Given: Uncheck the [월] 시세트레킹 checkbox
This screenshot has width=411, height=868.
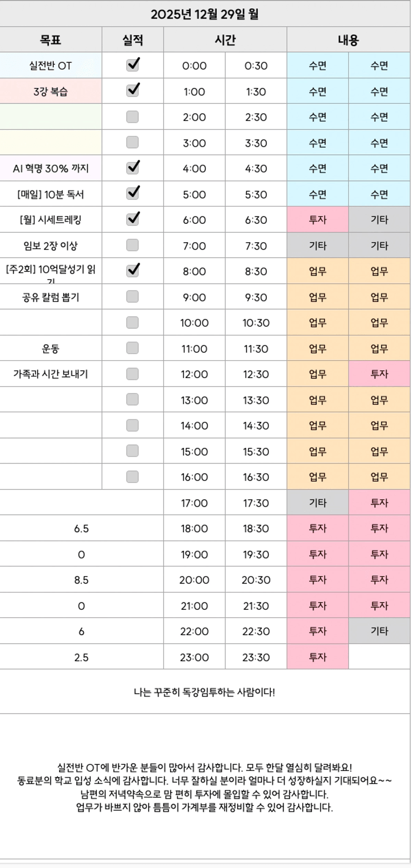Looking at the screenshot, I should tap(133, 219).
